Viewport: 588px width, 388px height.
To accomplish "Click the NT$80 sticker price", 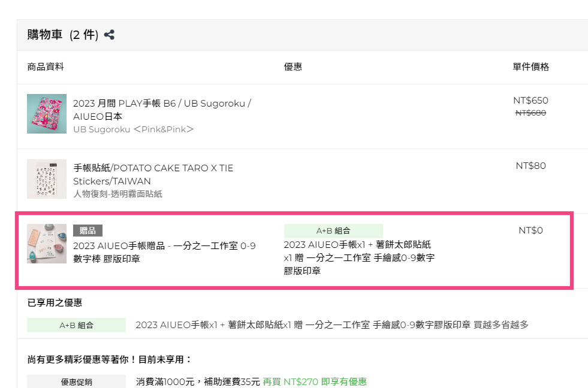I will (530, 166).
